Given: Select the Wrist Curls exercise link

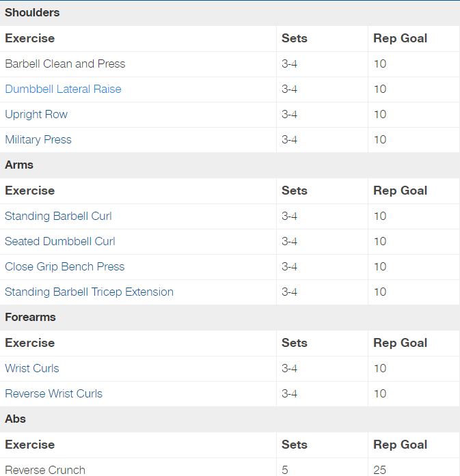Looking at the screenshot, I should click(32, 368).
